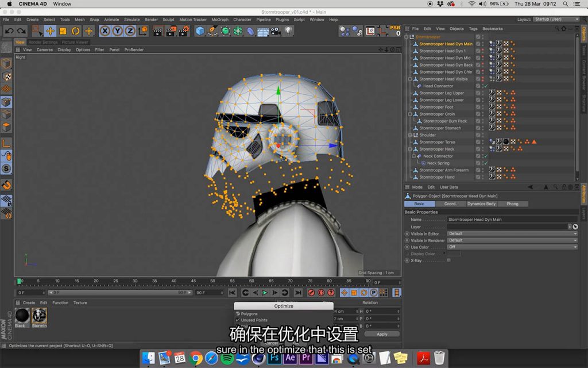The width and height of the screenshot is (588, 368).
Task: Click the timeline playhead at frame 0
Action: tap(19, 281)
